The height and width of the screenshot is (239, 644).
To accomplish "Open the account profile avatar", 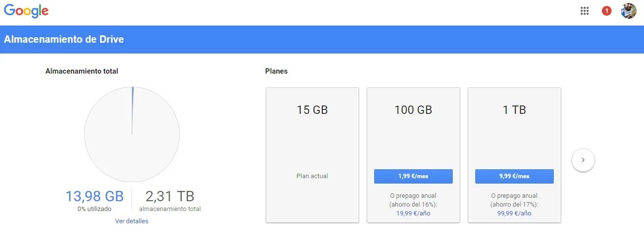I will (629, 11).
